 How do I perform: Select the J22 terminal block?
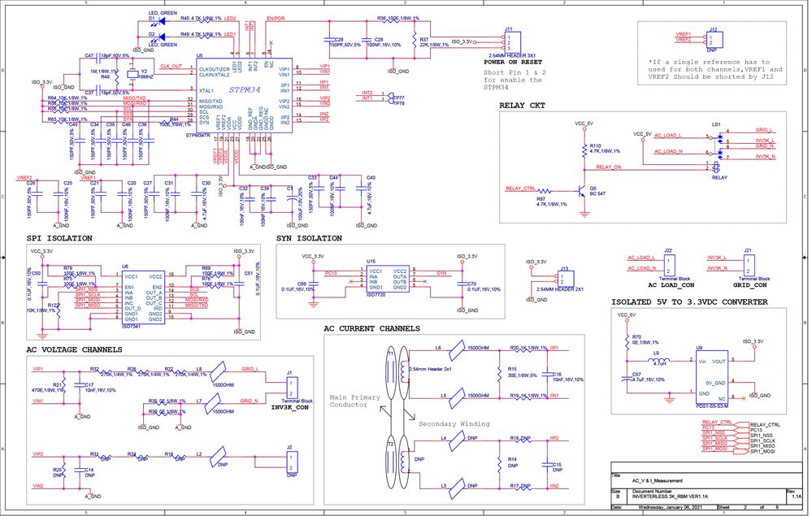point(668,266)
